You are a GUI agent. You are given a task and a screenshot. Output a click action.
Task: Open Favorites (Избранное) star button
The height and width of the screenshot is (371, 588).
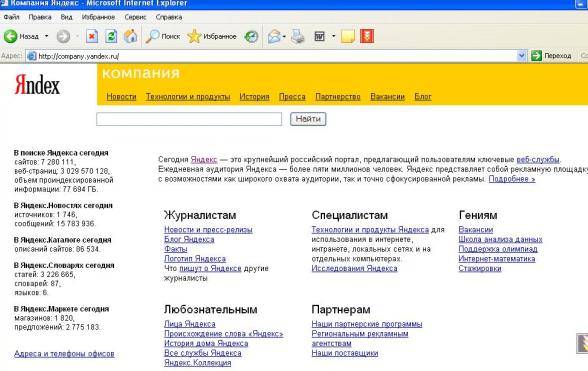tap(212, 36)
